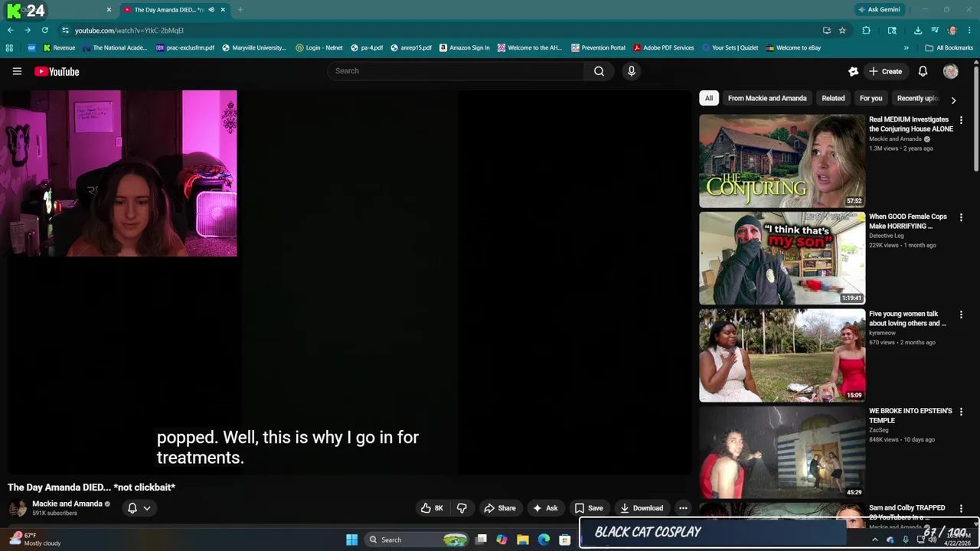The width and height of the screenshot is (980, 551).
Task: Open Microsoft Edge from taskbar
Action: click(x=544, y=540)
